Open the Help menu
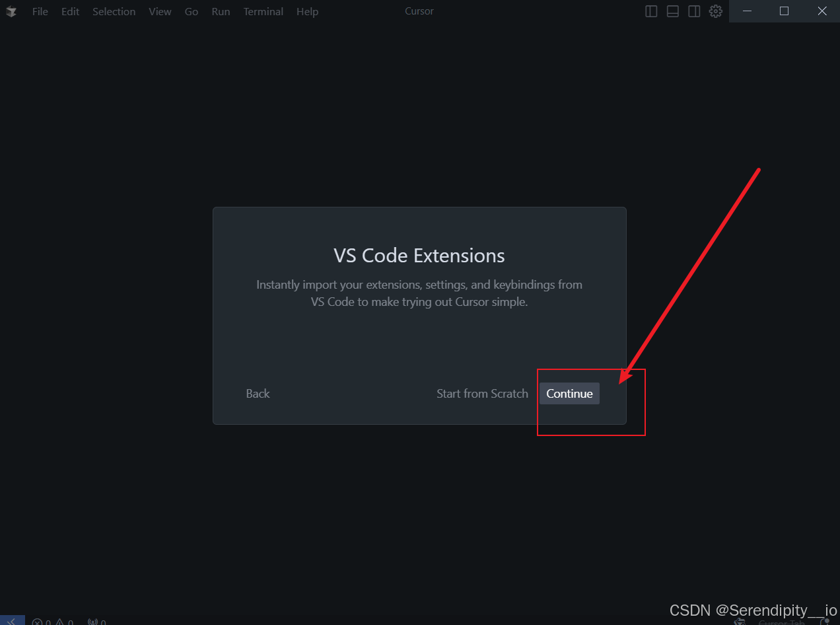The width and height of the screenshot is (840, 625). (307, 11)
